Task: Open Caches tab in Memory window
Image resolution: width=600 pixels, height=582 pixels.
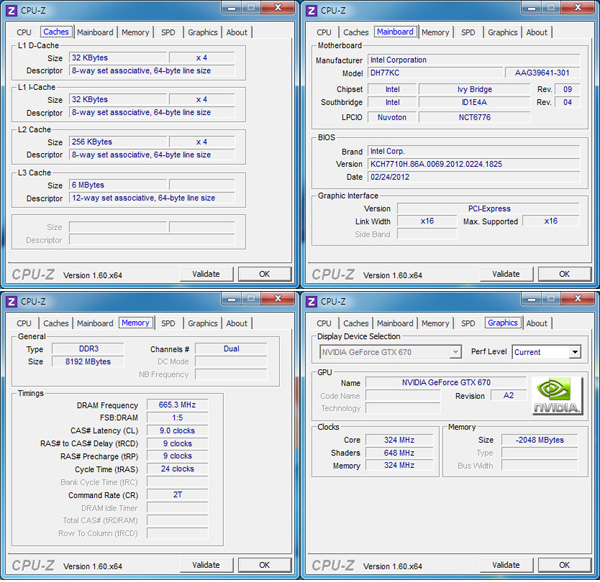Action: [x=56, y=323]
